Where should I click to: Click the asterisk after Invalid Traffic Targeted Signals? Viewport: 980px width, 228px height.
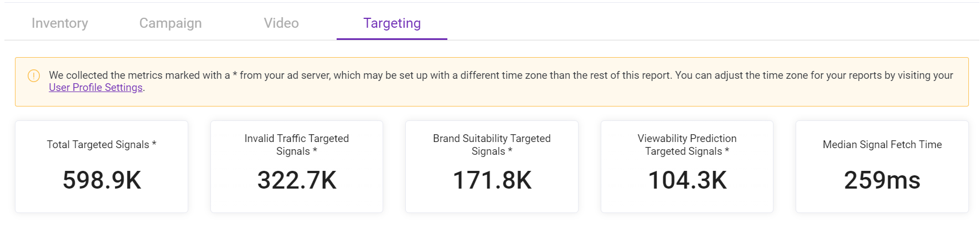point(314,150)
